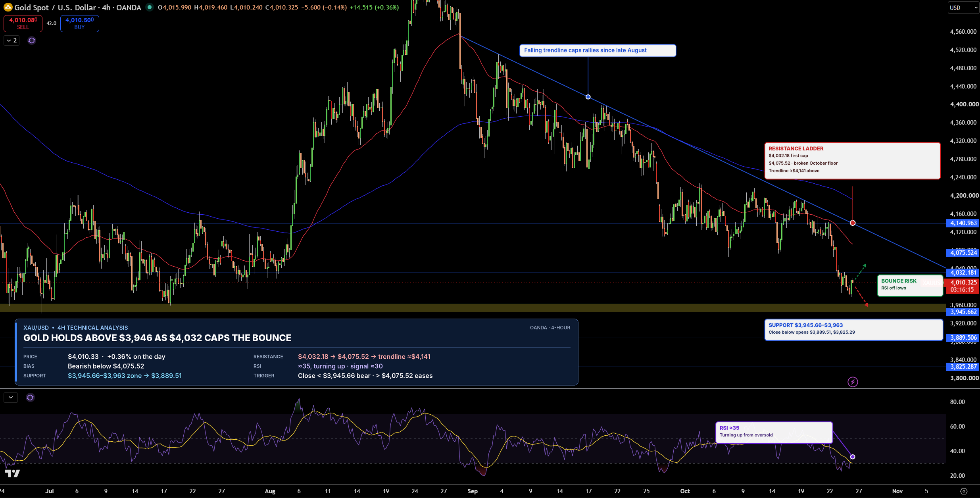Click the main chart indicator refresh icon
The width and height of the screenshot is (980, 498).
(x=32, y=40)
